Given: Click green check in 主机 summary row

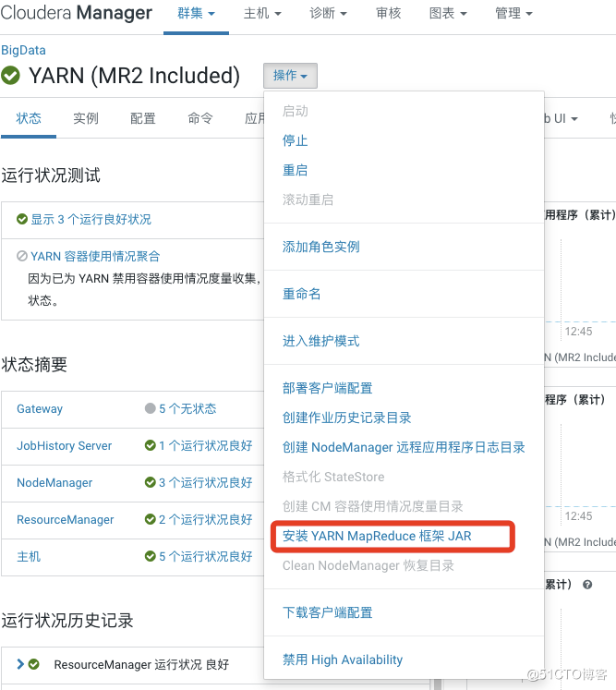Looking at the screenshot, I should (150, 556).
